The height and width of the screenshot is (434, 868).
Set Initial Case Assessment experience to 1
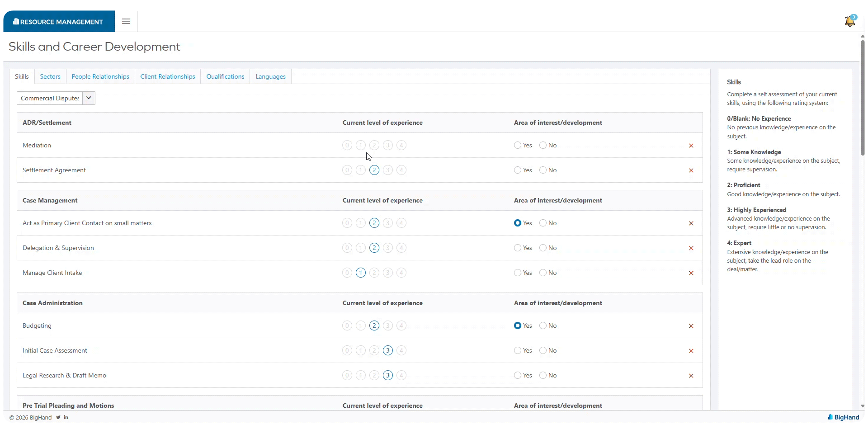click(x=361, y=350)
